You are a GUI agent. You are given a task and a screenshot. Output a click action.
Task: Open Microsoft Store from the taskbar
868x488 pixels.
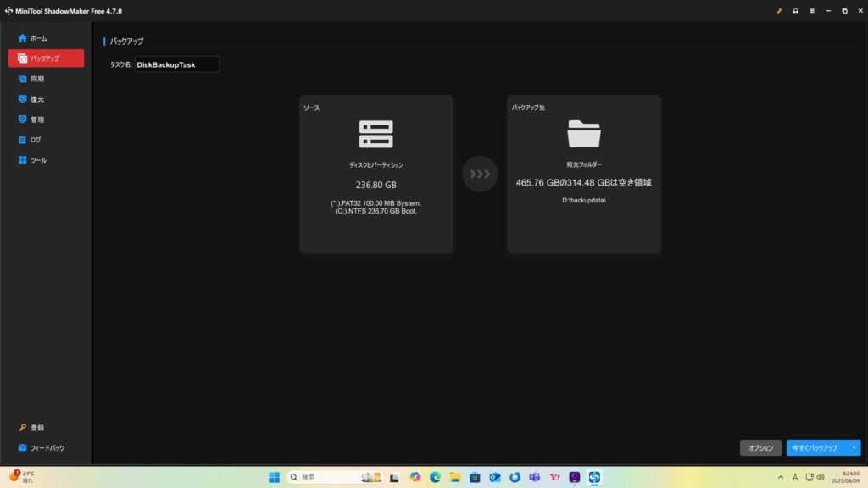[x=475, y=477]
